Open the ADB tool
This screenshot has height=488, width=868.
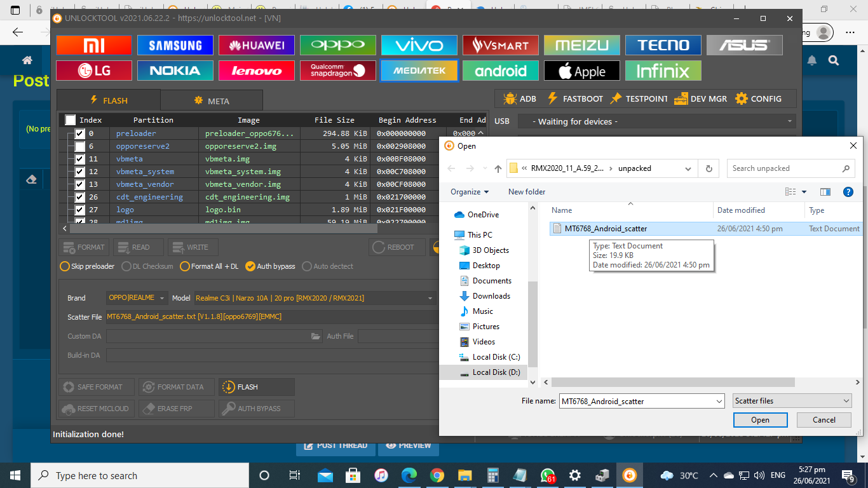click(520, 98)
